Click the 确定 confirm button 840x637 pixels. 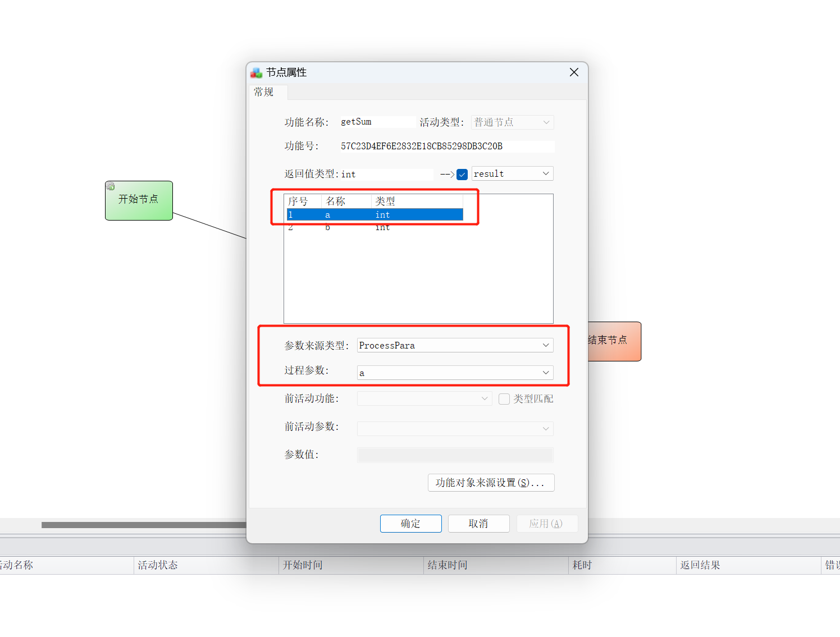click(x=410, y=523)
